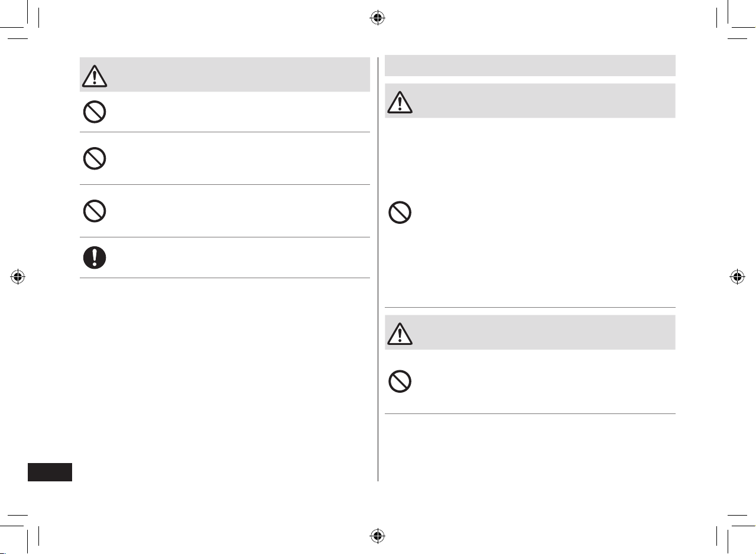Select the empty gray title bar atop right column

coord(530,66)
